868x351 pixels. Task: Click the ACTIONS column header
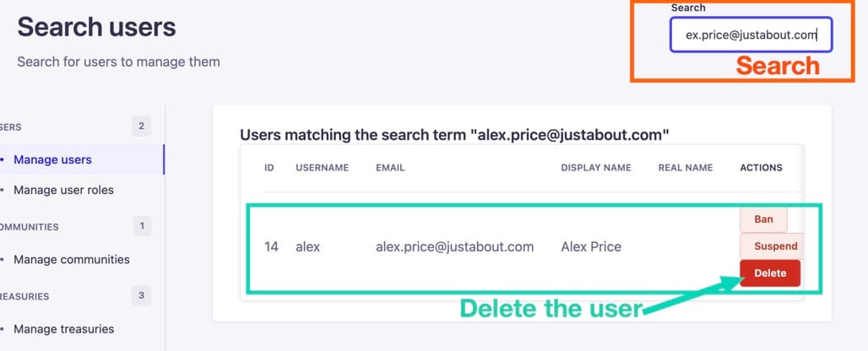point(761,168)
